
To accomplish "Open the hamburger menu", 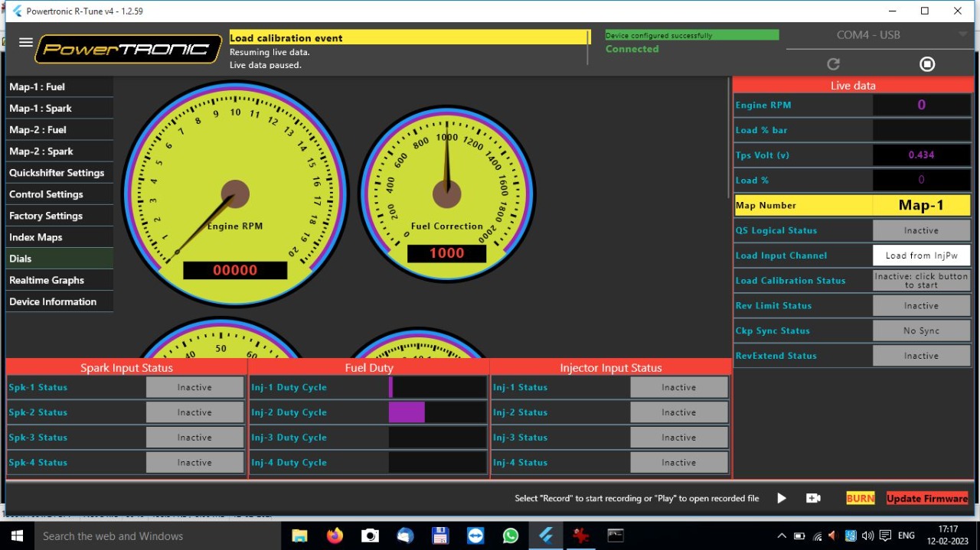I will (25, 43).
